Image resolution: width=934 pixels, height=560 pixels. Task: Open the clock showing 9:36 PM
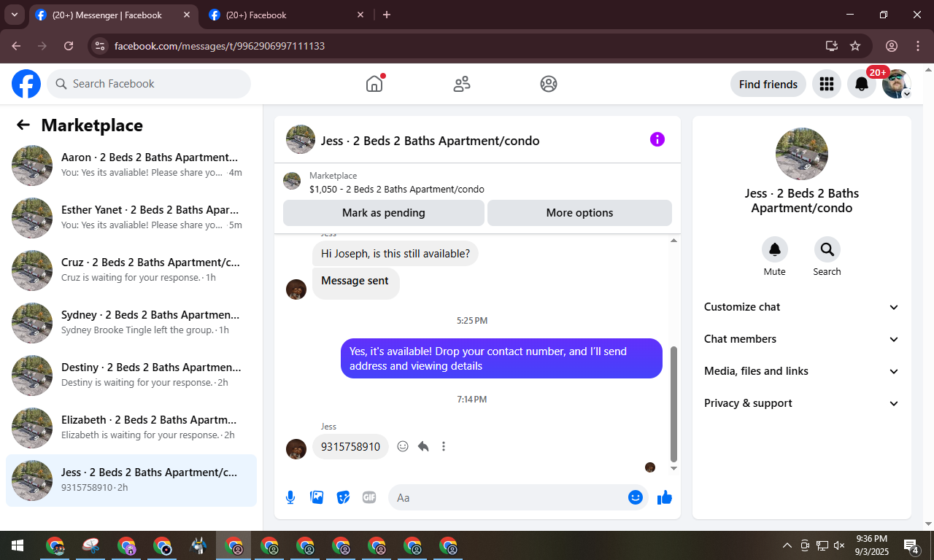click(871, 545)
